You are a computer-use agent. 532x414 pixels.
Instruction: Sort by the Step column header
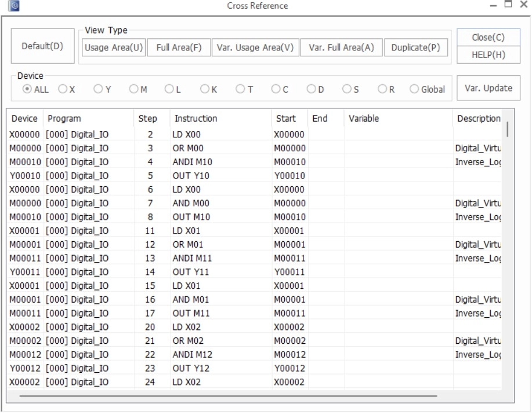[151, 118]
